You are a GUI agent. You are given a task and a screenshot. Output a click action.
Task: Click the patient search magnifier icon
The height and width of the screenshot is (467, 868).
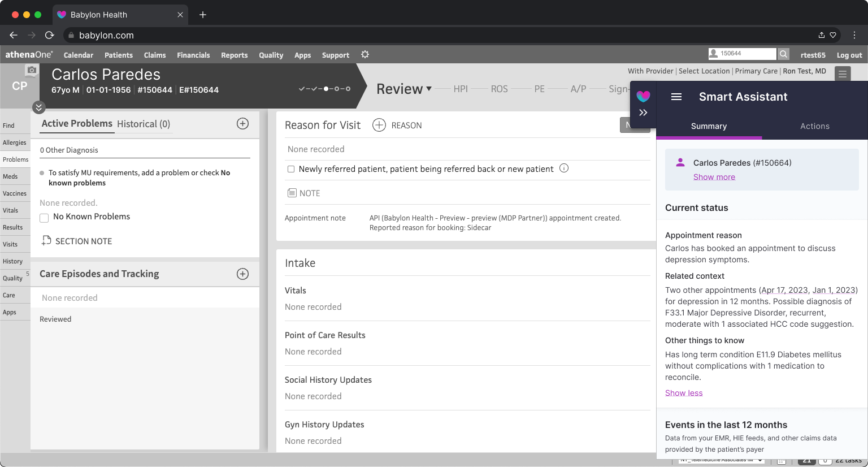(x=783, y=54)
